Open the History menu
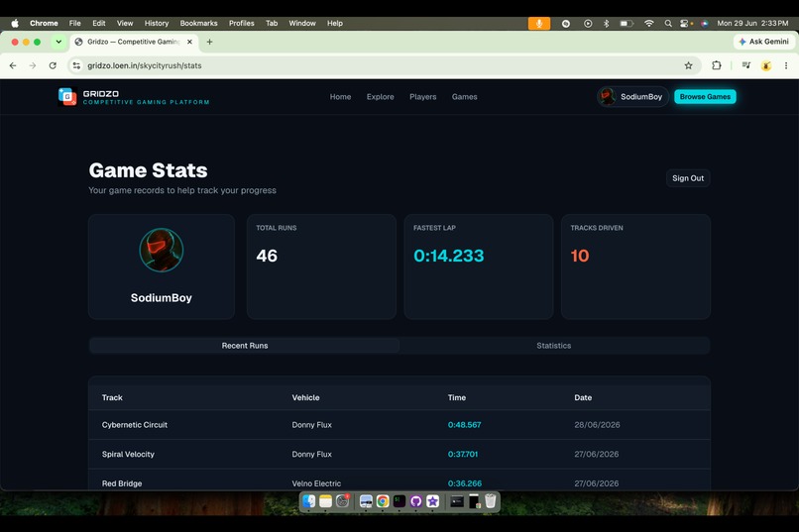Image resolution: width=799 pixels, height=532 pixels. 157,24
